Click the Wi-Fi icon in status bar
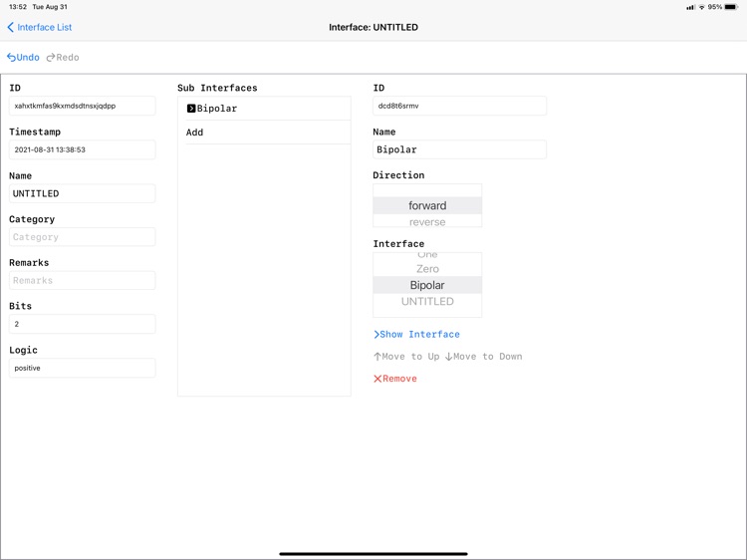The width and height of the screenshot is (747, 560). [x=702, y=7]
